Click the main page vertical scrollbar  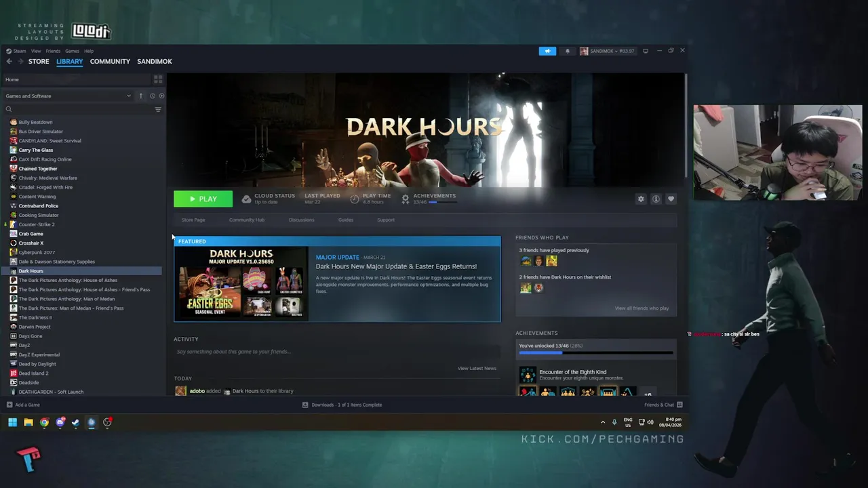[686, 125]
